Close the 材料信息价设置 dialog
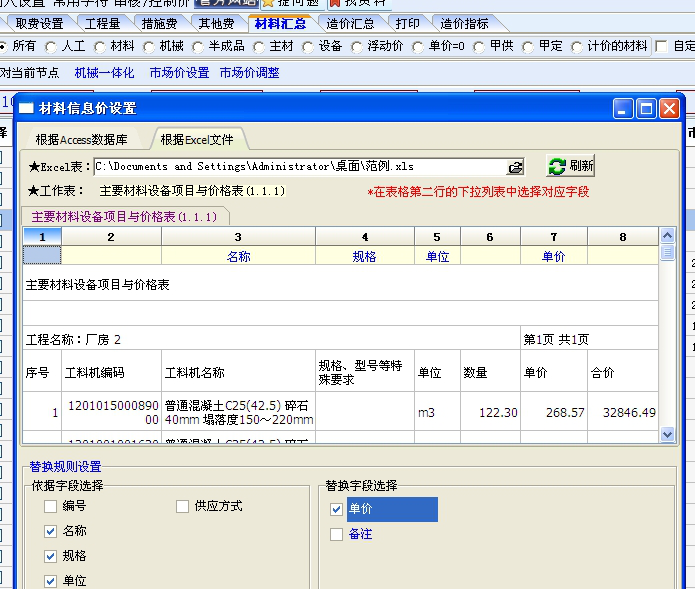The image size is (695, 612). pyautogui.click(x=669, y=109)
